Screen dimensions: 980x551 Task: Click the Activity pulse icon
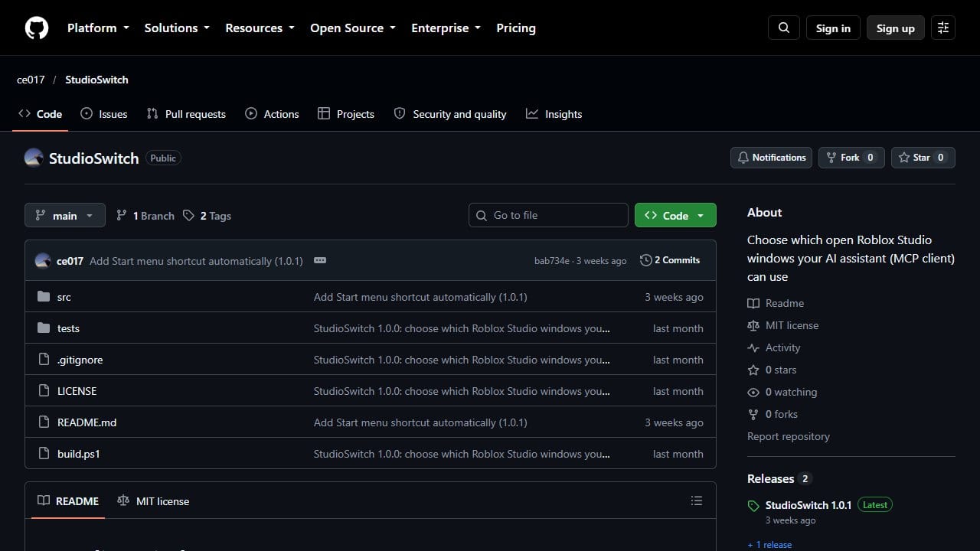[753, 347]
